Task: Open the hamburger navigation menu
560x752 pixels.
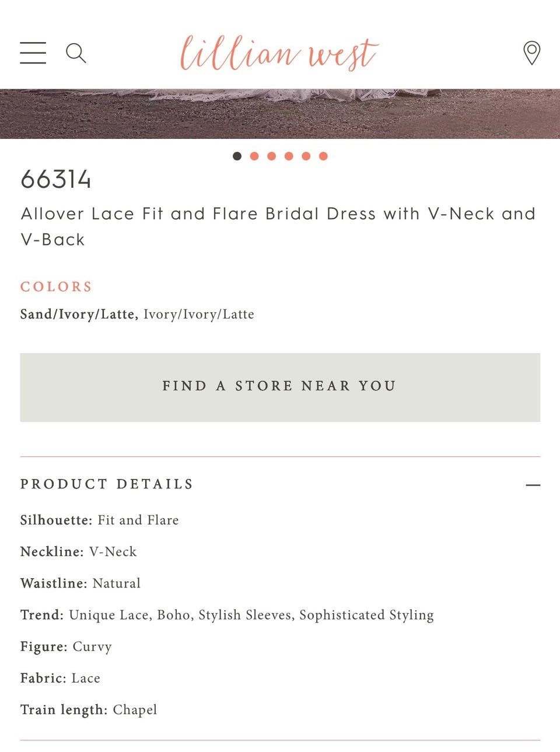Action: 33,53
